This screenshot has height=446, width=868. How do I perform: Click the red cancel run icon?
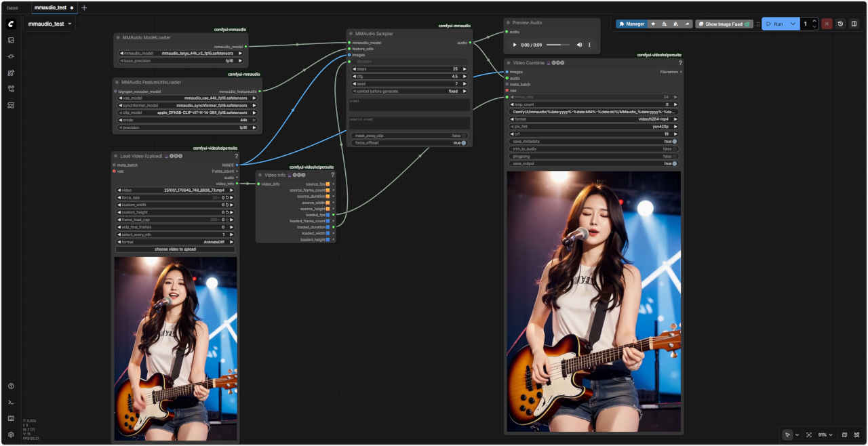pos(827,24)
